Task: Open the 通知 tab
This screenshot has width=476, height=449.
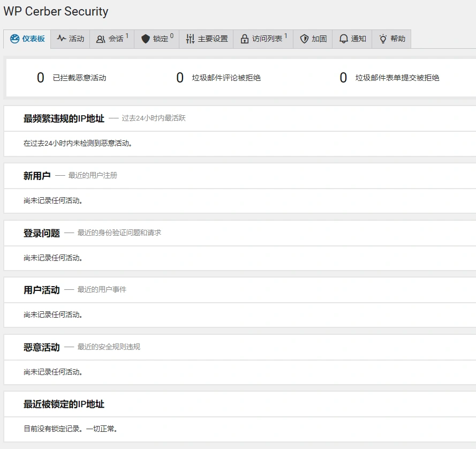Action: (352, 39)
